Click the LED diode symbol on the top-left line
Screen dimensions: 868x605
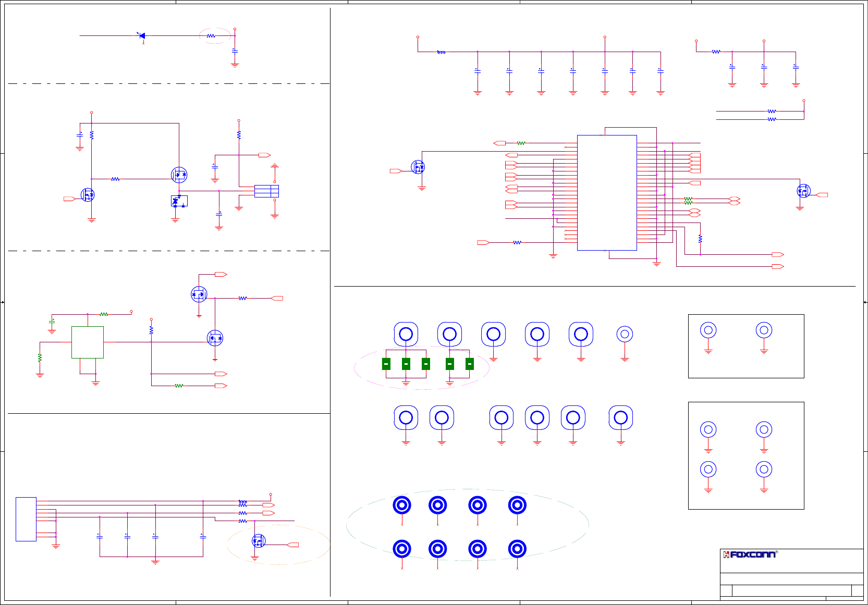click(141, 36)
